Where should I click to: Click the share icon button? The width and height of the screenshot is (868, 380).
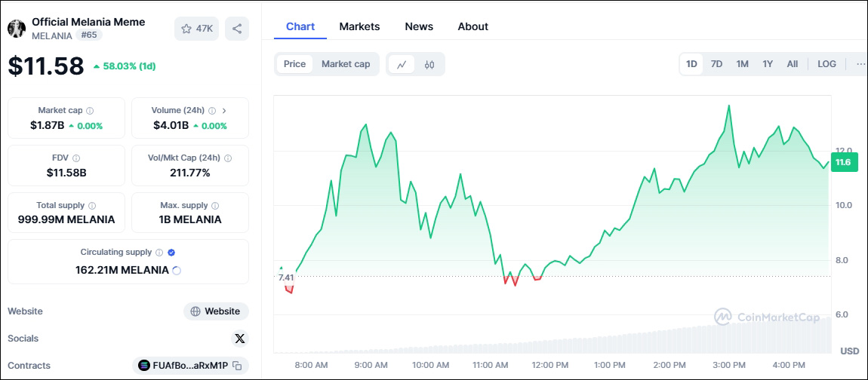[x=237, y=29]
